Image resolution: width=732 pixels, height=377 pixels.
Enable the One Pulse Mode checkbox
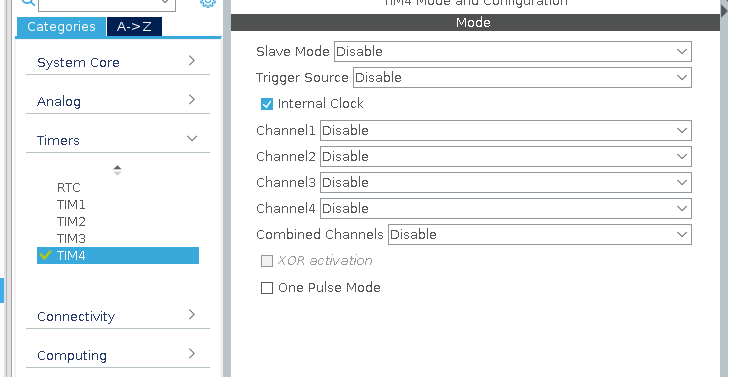click(267, 288)
